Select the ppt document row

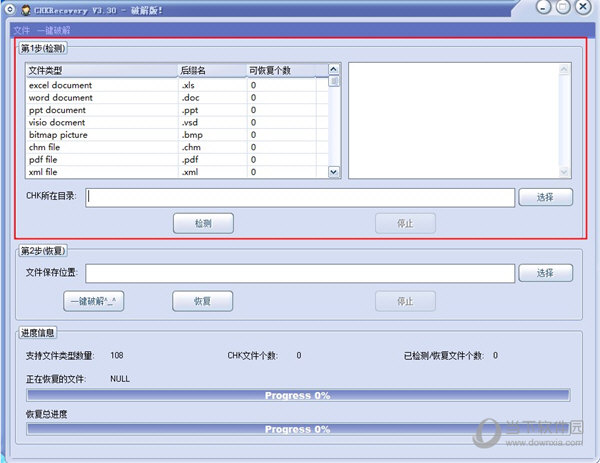click(177, 110)
